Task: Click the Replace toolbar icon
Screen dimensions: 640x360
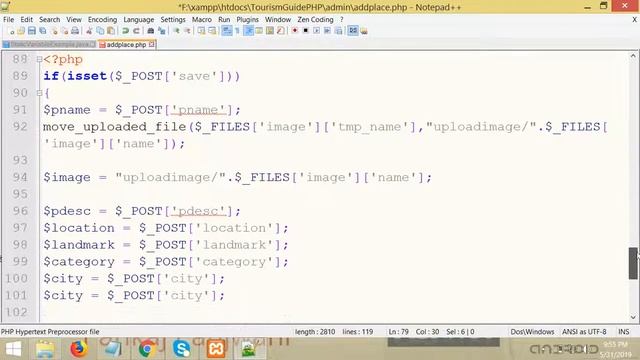Action: click(162, 31)
